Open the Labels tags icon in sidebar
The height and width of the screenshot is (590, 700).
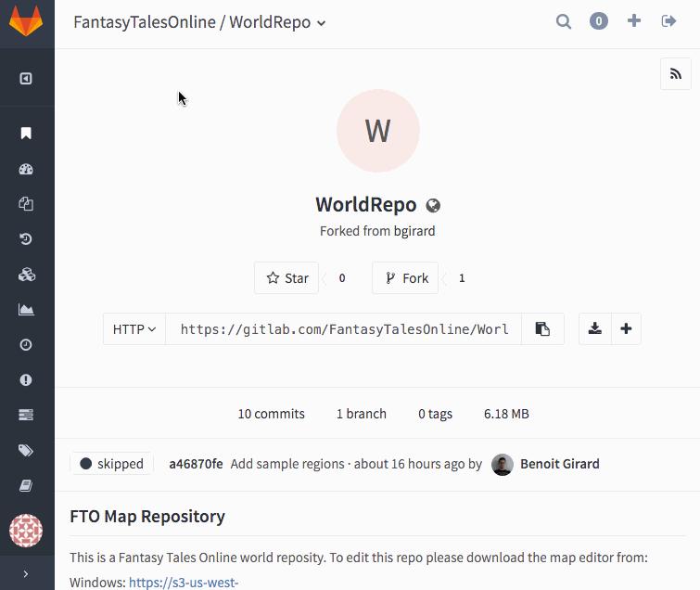[26, 450]
